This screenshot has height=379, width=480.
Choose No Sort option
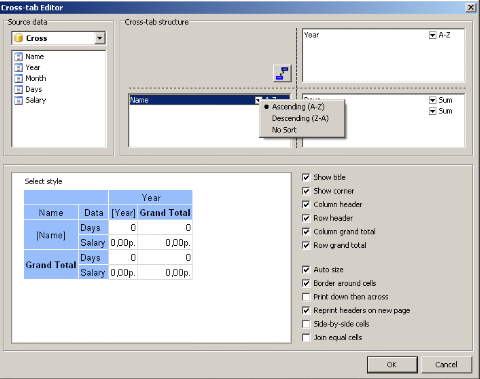tap(302, 130)
